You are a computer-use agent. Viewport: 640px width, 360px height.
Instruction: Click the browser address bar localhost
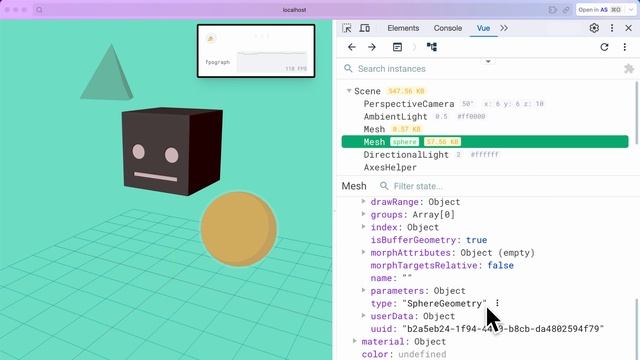pyautogui.click(x=294, y=10)
